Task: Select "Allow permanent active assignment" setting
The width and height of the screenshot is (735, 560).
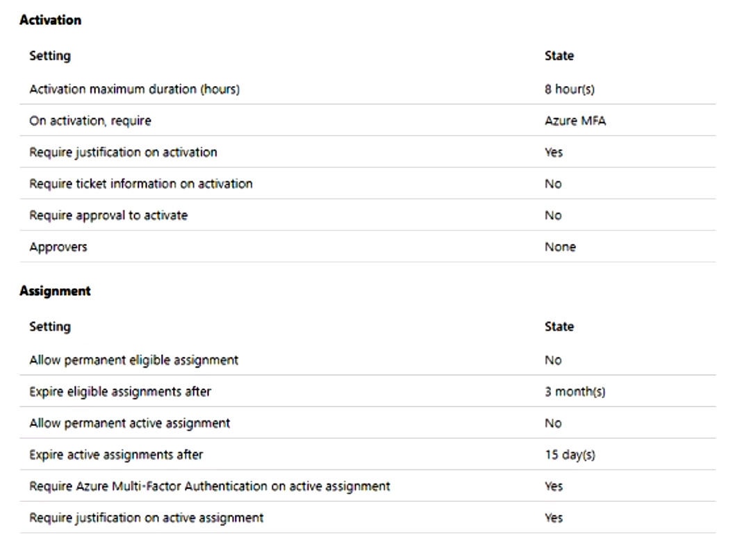Action: [x=129, y=423]
